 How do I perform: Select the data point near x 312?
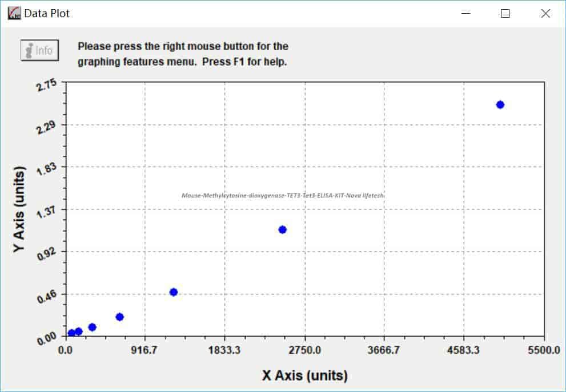(x=92, y=327)
